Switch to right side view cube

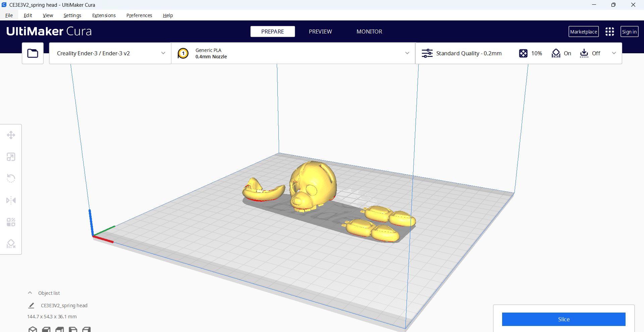pyautogui.click(x=87, y=330)
